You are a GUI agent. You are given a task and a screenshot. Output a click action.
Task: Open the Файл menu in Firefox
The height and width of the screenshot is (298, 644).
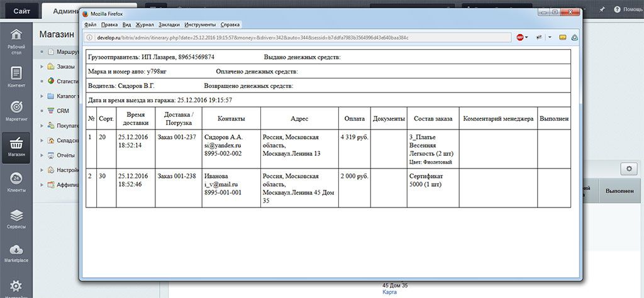(x=91, y=25)
